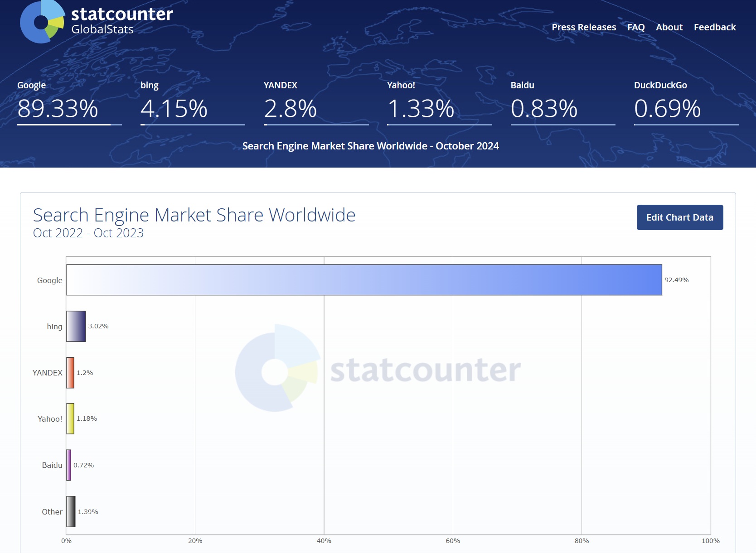Select the Google 89.33% stat
Viewport: 756px width, 553px height.
69,102
